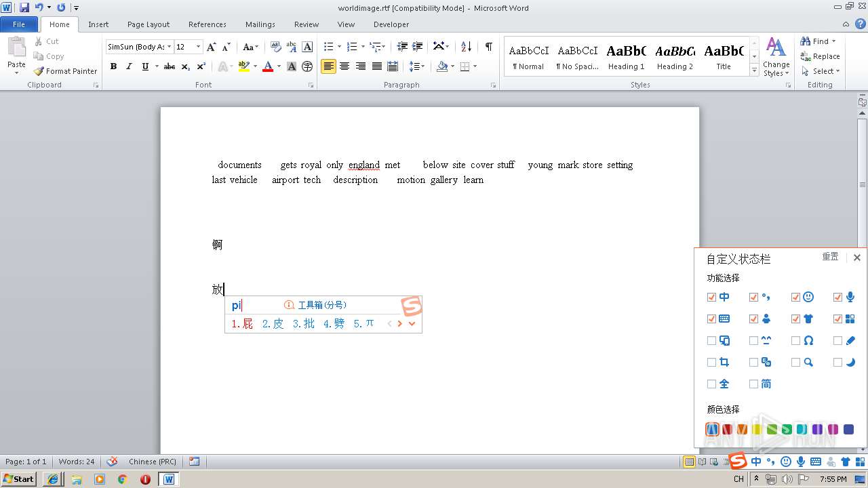Image resolution: width=868 pixels, height=488 pixels.
Task: Click Format Painter
Action: point(65,71)
